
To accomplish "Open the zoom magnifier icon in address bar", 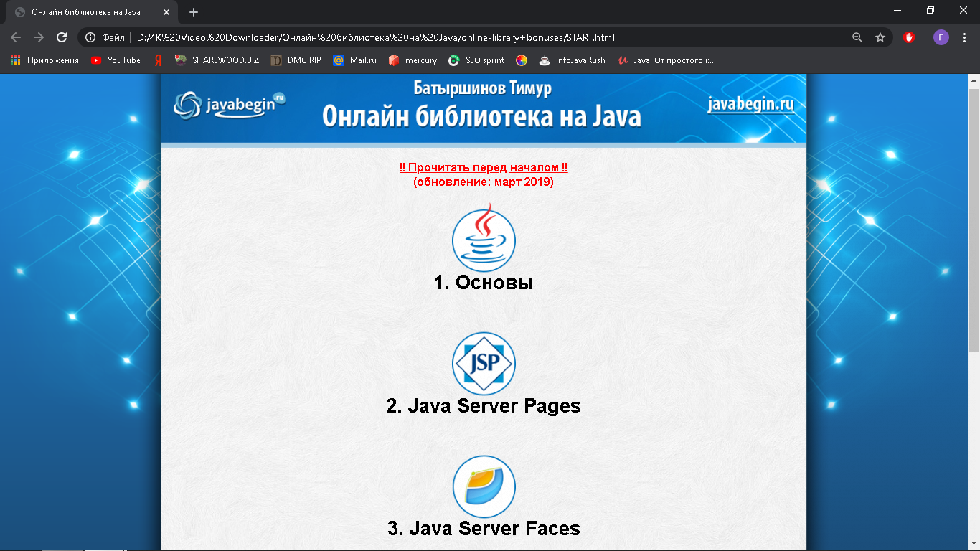I will coord(857,37).
